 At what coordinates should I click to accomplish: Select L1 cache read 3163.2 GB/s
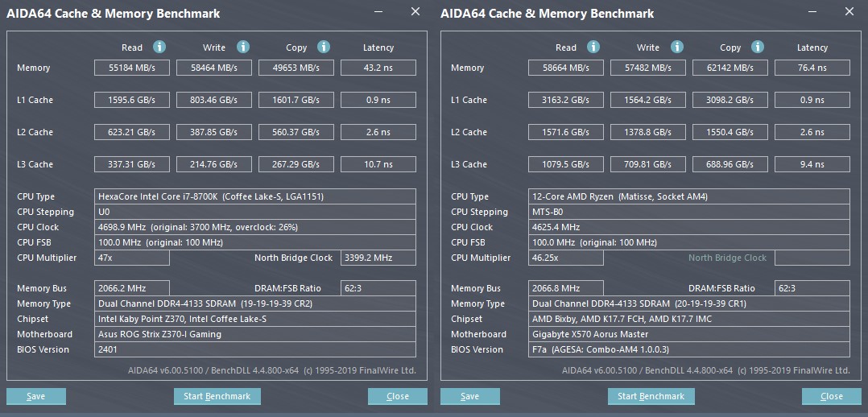(566, 100)
